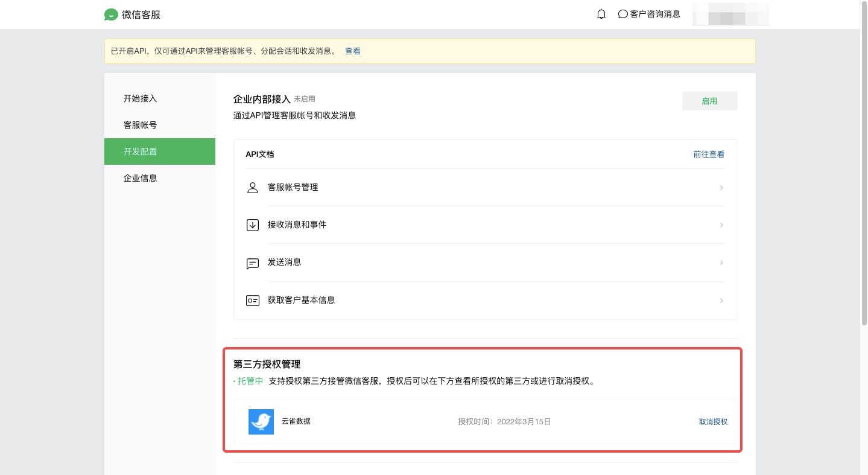This screenshot has width=868, height=475.
Task: Open the 前往查看 API docs link
Action: click(709, 155)
